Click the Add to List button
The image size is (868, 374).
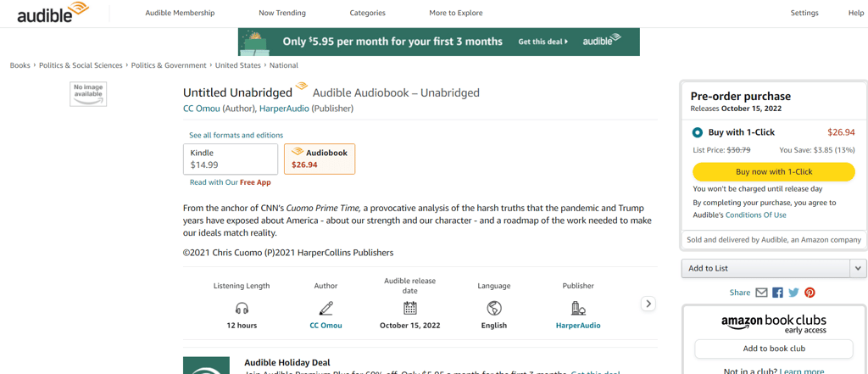[765, 268]
